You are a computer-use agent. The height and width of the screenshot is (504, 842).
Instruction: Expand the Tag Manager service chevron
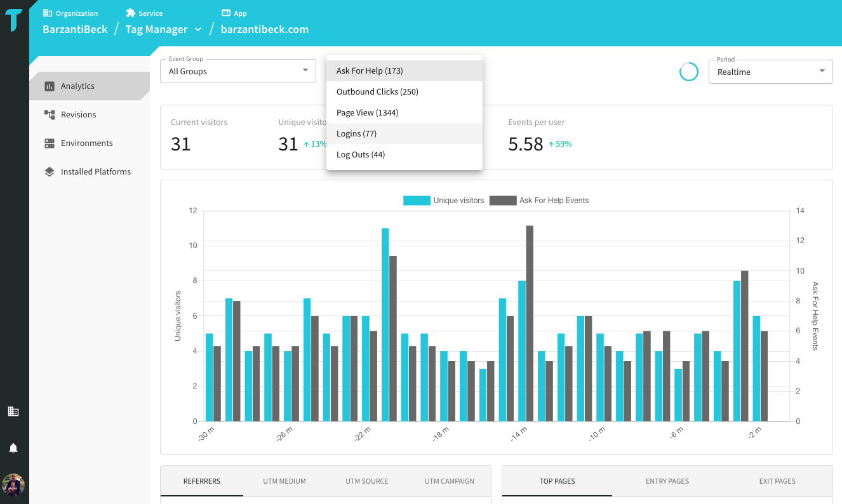(x=198, y=29)
